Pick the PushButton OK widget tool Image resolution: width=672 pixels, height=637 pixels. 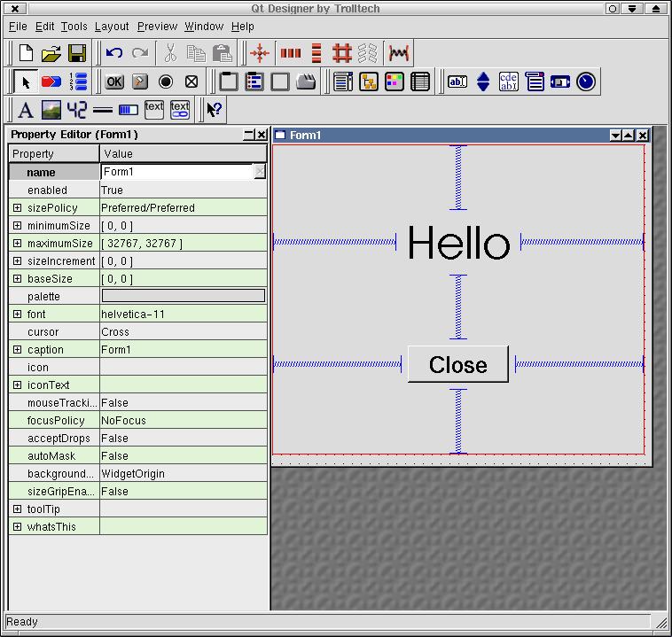(x=114, y=82)
